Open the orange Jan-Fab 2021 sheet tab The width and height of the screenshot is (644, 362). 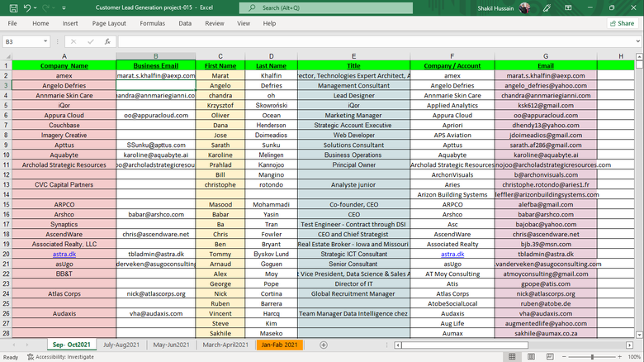point(279,345)
